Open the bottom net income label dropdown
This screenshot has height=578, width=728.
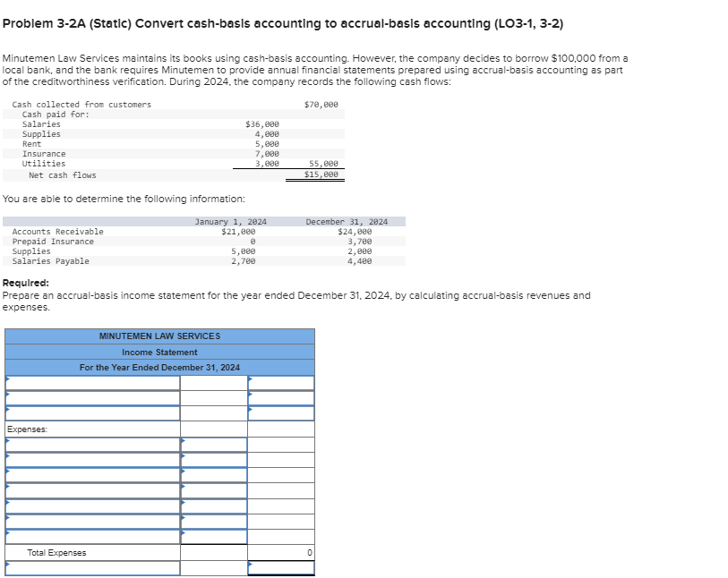click(x=90, y=566)
